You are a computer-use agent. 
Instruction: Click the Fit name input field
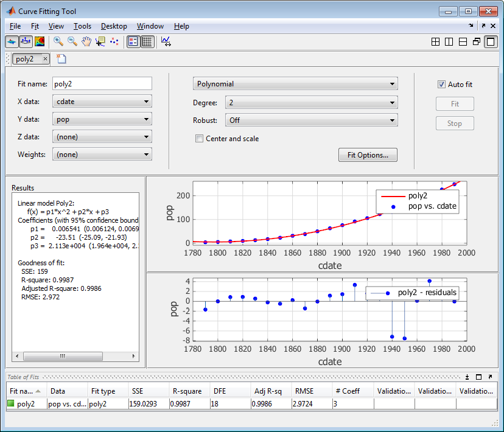102,84
